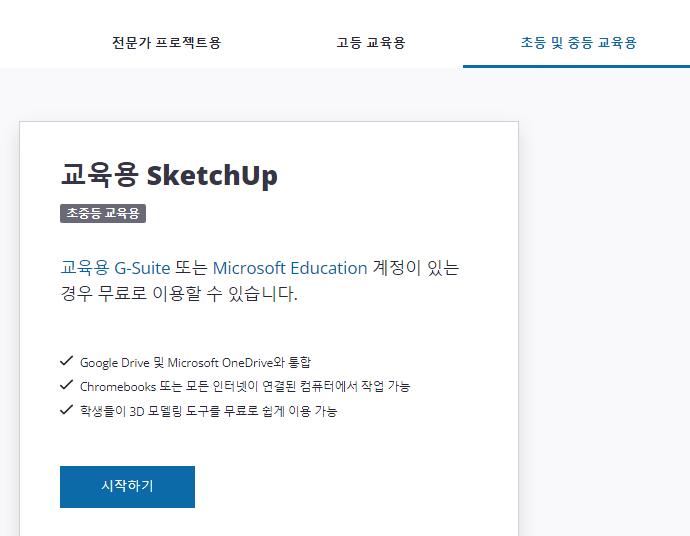Select text 'Google Drive 및 Microsoft OneDrive와 통합'

click(195, 363)
